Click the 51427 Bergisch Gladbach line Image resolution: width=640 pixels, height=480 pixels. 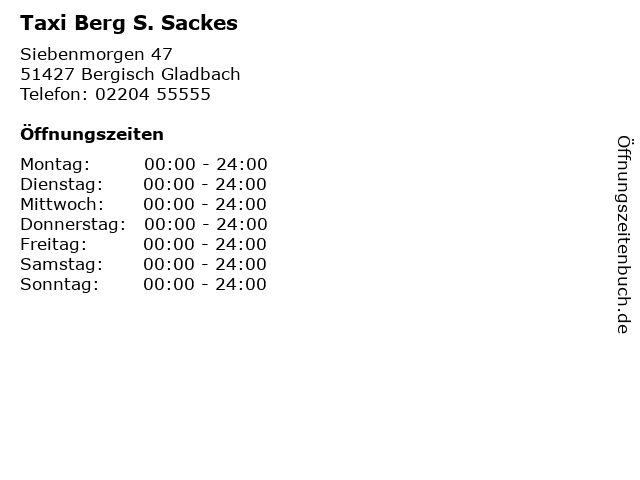130,74
